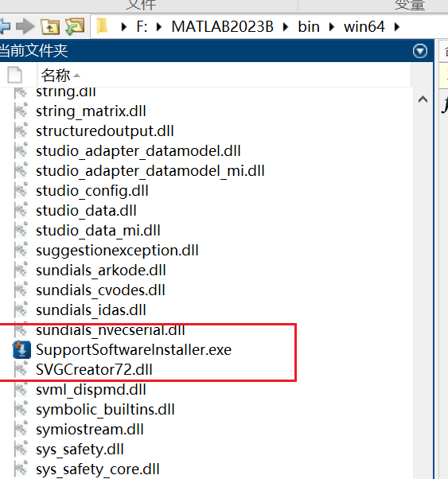This screenshot has width=448, height=479.
Task: Click the DLL icon beside studio_config.dll
Action: coord(21,190)
